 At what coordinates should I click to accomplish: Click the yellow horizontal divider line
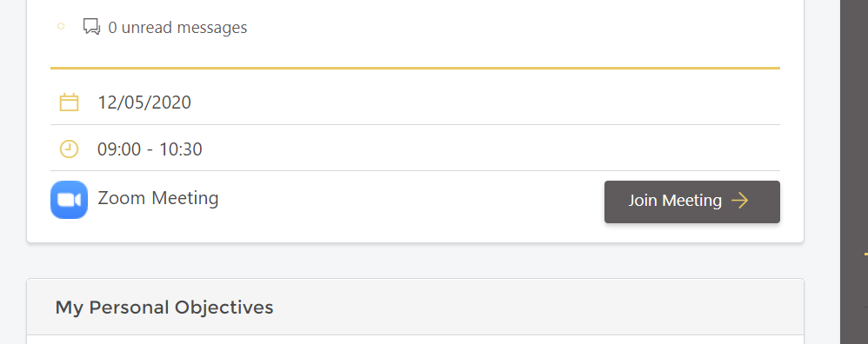pos(415,68)
